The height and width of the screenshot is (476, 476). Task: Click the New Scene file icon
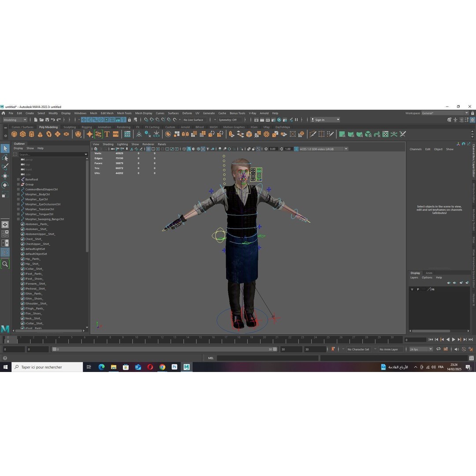[x=36, y=120]
